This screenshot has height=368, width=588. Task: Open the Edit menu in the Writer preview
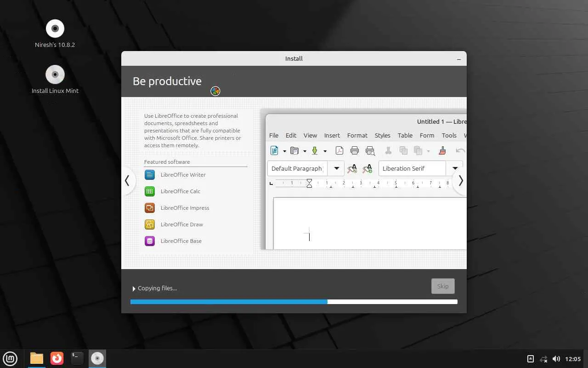click(x=291, y=135)
